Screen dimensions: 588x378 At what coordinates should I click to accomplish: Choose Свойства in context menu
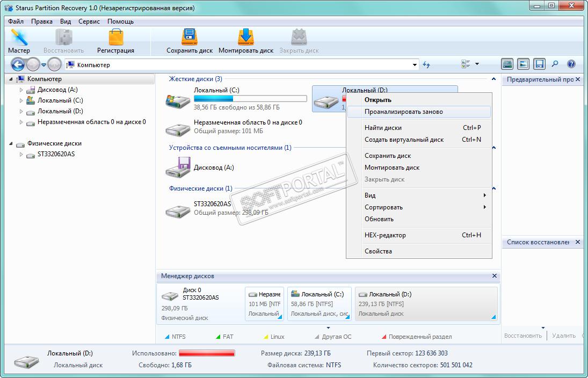click(419, 251)
